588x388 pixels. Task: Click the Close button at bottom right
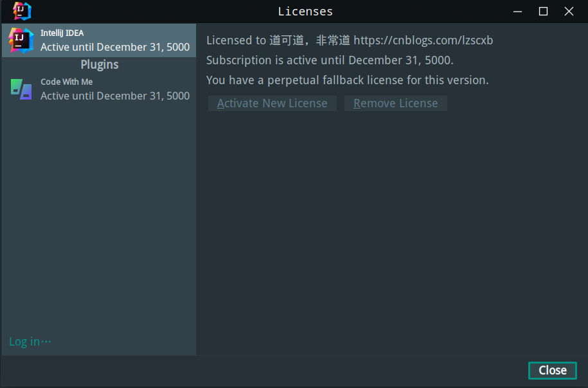pyautogui.click(x=552, y=371)
